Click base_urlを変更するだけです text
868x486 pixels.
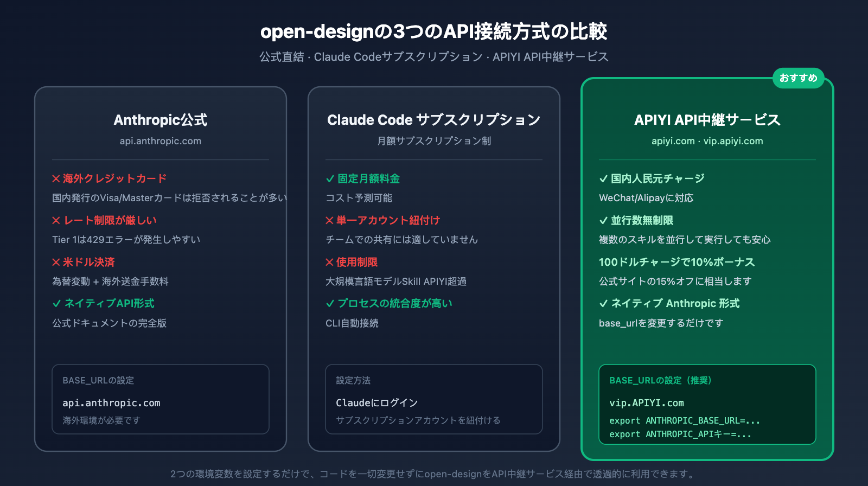(661, 323)
